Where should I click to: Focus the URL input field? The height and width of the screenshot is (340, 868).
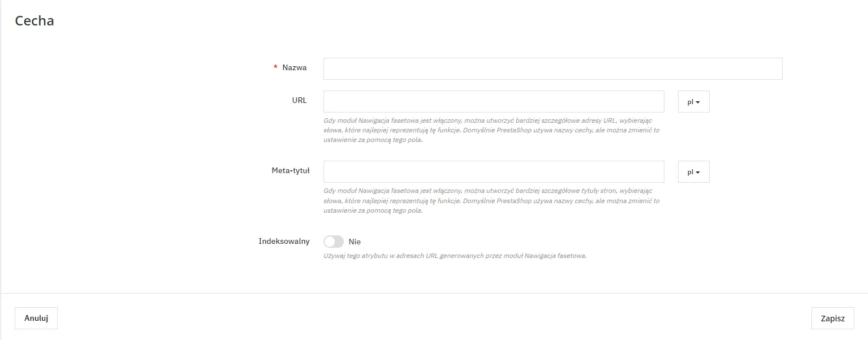494,102
